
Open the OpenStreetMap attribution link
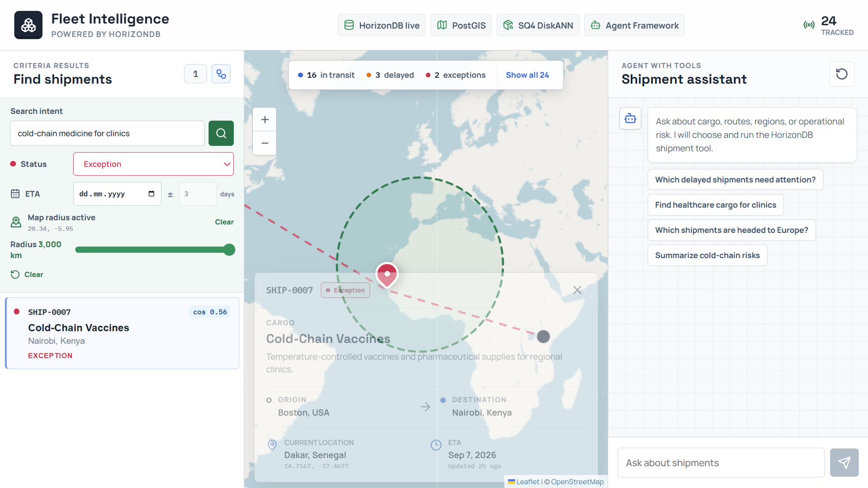pyautogui.click(x=577, y=482)
